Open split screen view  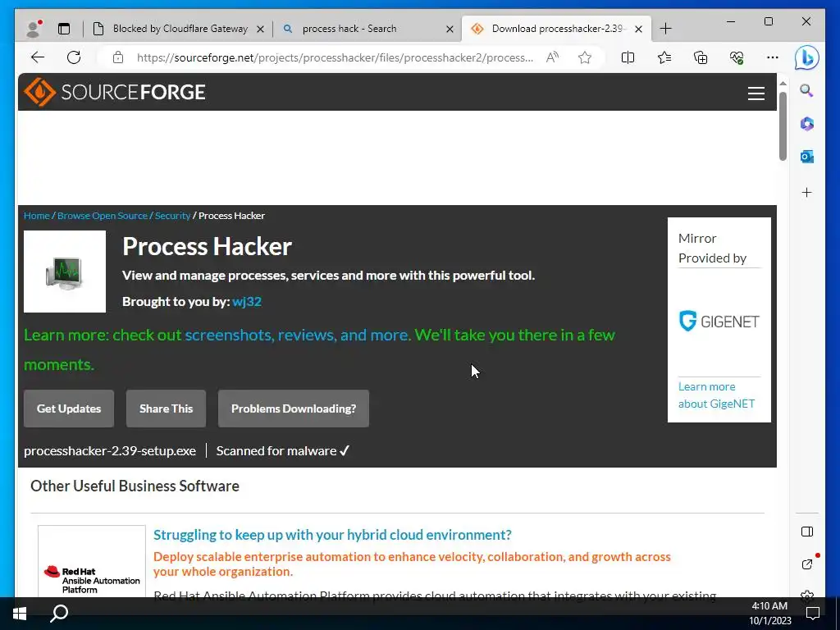(628, 57)
